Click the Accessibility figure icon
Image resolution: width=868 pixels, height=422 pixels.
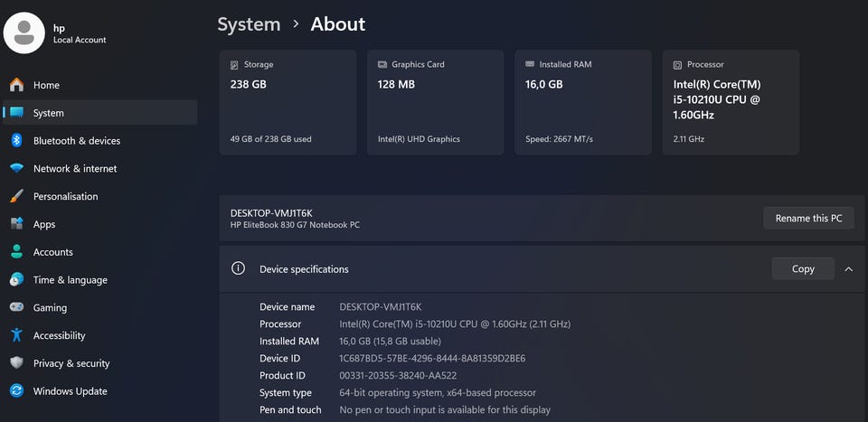point(16,335)
